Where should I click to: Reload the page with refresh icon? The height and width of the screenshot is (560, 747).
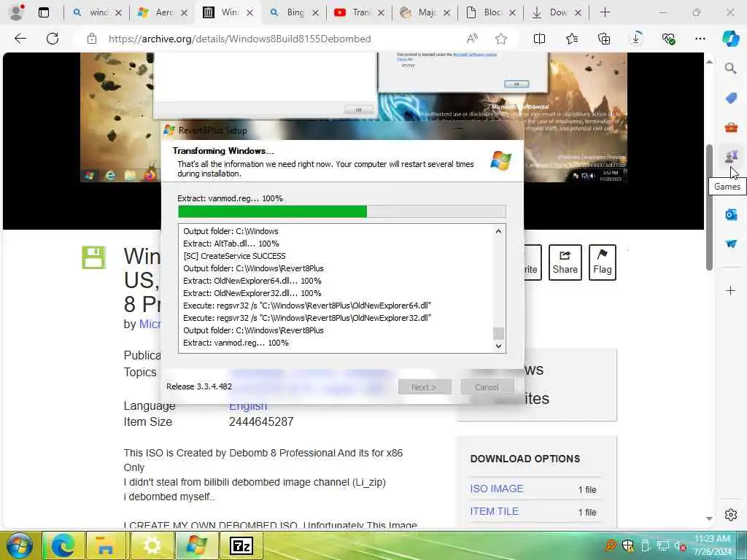53,39
